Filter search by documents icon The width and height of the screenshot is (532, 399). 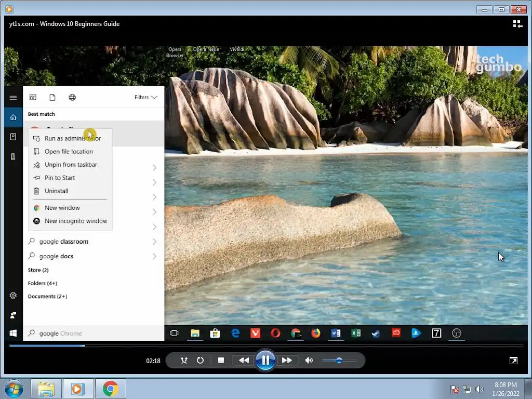point(52,97)
